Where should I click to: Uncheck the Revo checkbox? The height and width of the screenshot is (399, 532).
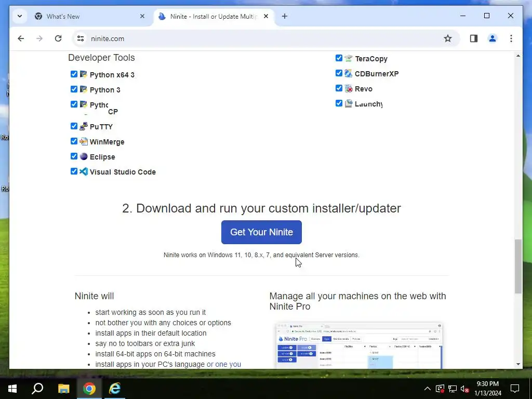click(339, 88)
